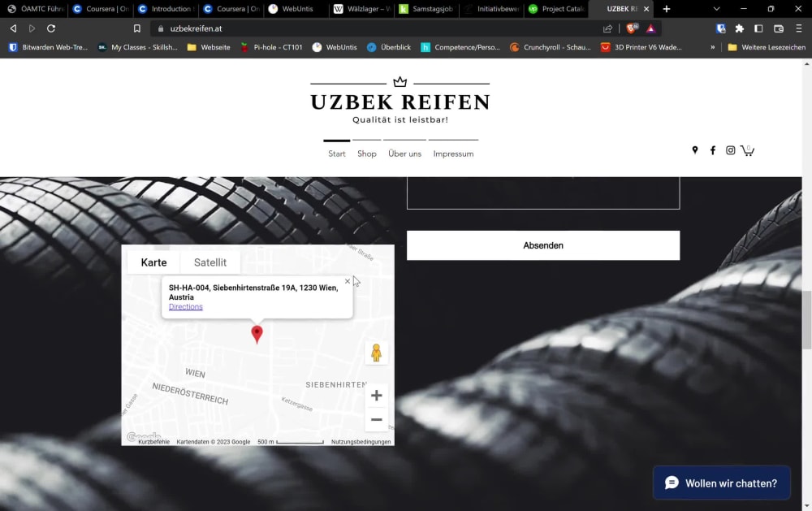Screen dimensions: 812x511
Task: Click the UZBEK REIFEN logo
Action: [400, 102]
